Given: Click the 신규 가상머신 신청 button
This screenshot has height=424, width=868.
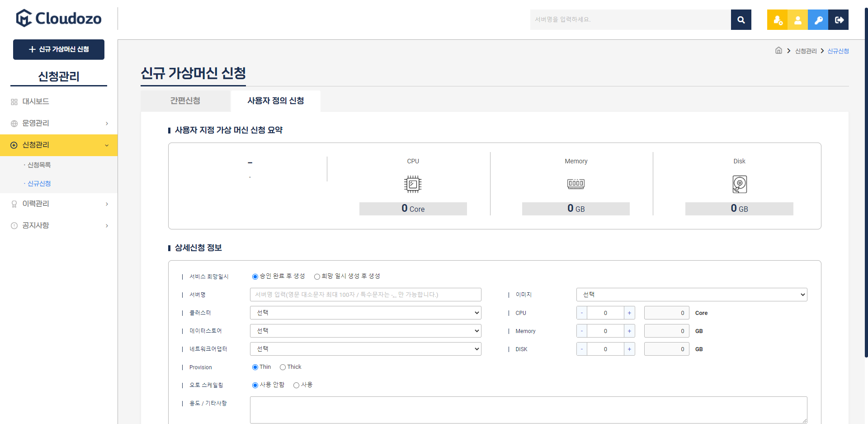Looking at the screenshot, I should point(59,49).
